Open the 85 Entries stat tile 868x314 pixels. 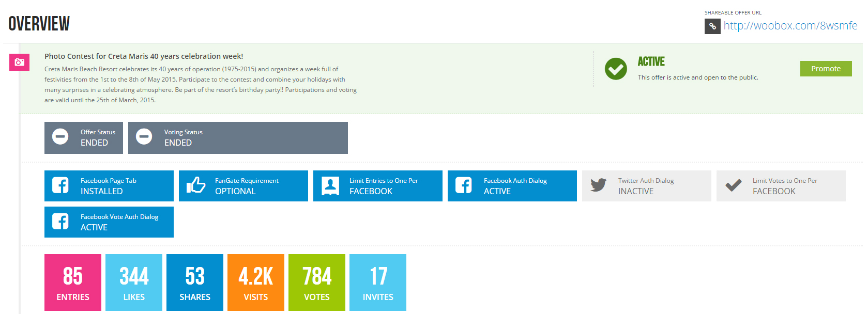[x=73, y=282]
